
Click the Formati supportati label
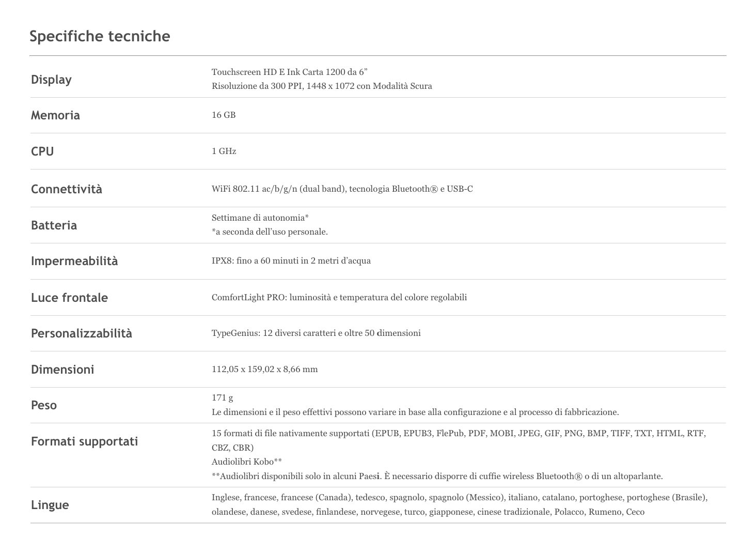coord(84,441)
